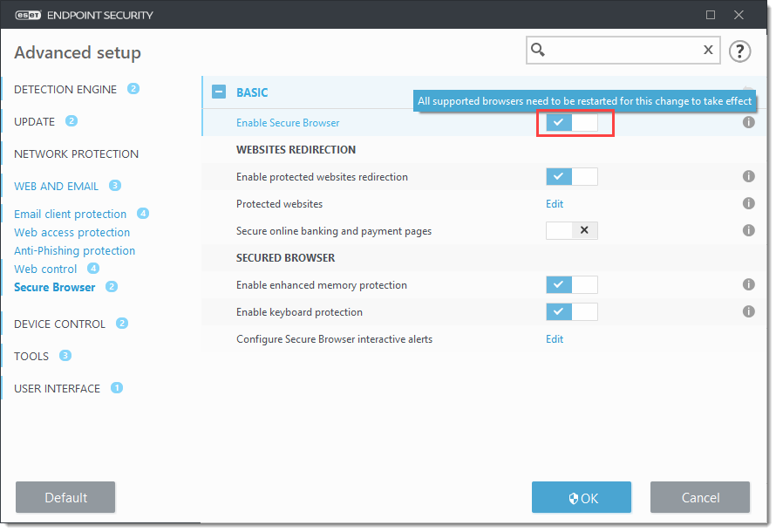Toggle Enable enhanced memory protection switch
The width and height of the screenshot is (776, 532).
pyautogui.click(x=572, y=285)
